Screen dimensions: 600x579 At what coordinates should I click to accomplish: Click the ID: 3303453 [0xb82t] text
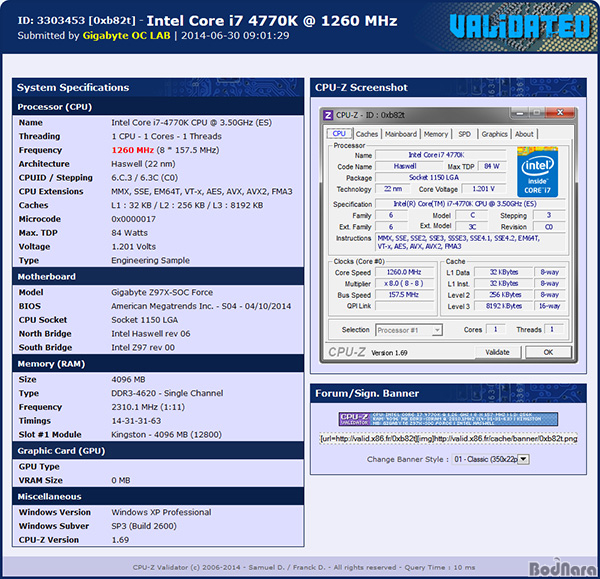(77, 20)
